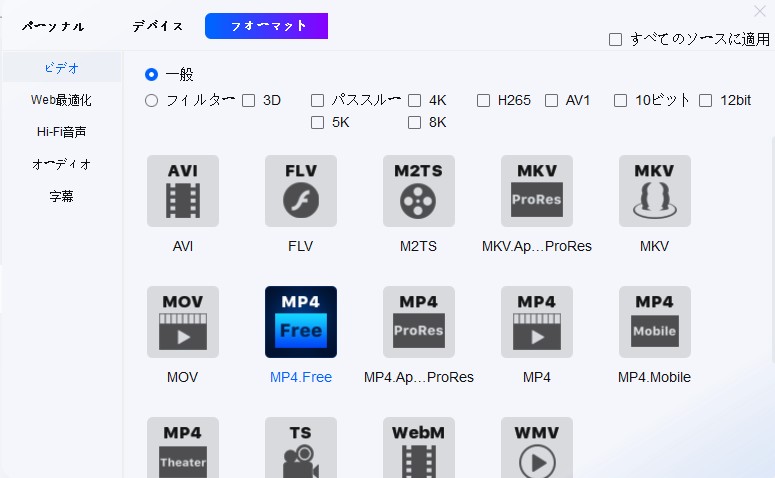This screenshot has width=775, height=478.
Task: Tick the パススルー checkbox
Action: tap(317, 101)
